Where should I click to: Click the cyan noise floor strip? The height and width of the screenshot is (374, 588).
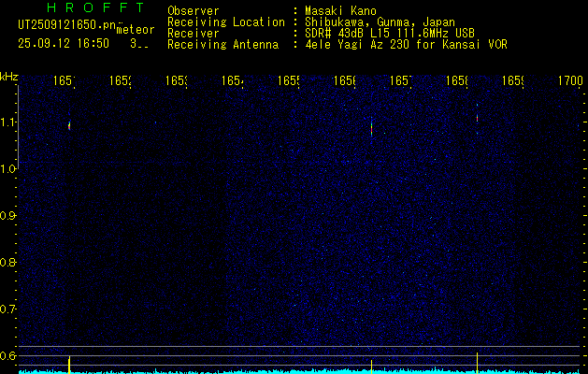pyautogui.click(x=302, y=372)
